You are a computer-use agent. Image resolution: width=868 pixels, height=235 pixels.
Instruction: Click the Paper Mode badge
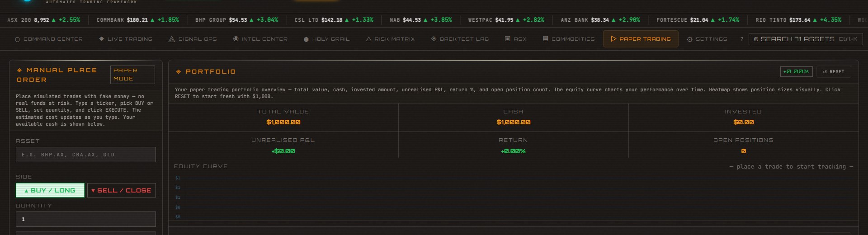coord(132,75)
